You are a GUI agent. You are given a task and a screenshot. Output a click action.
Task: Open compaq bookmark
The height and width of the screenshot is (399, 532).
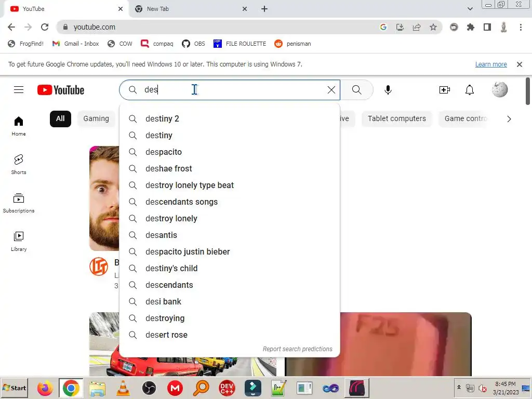[157, 44]
